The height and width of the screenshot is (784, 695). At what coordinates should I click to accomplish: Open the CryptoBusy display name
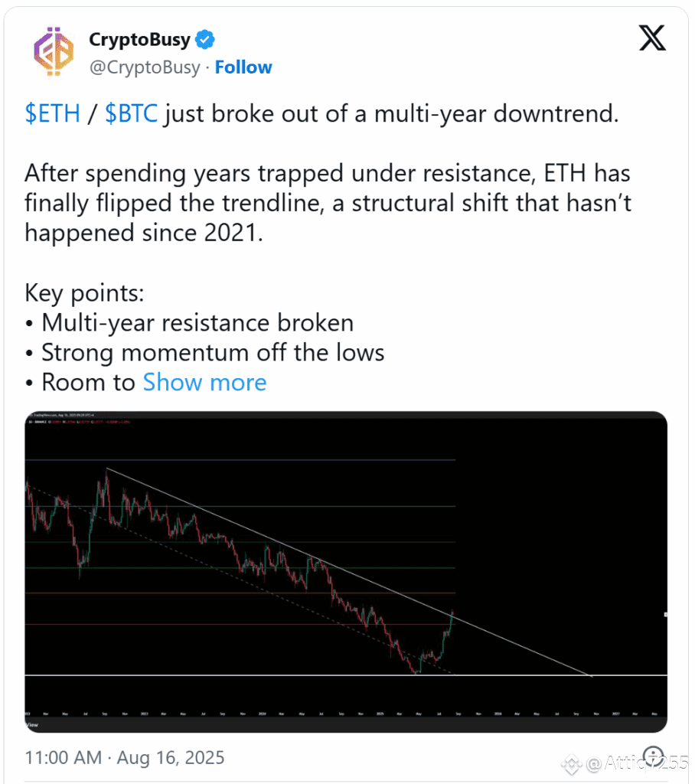pos(139,40)
